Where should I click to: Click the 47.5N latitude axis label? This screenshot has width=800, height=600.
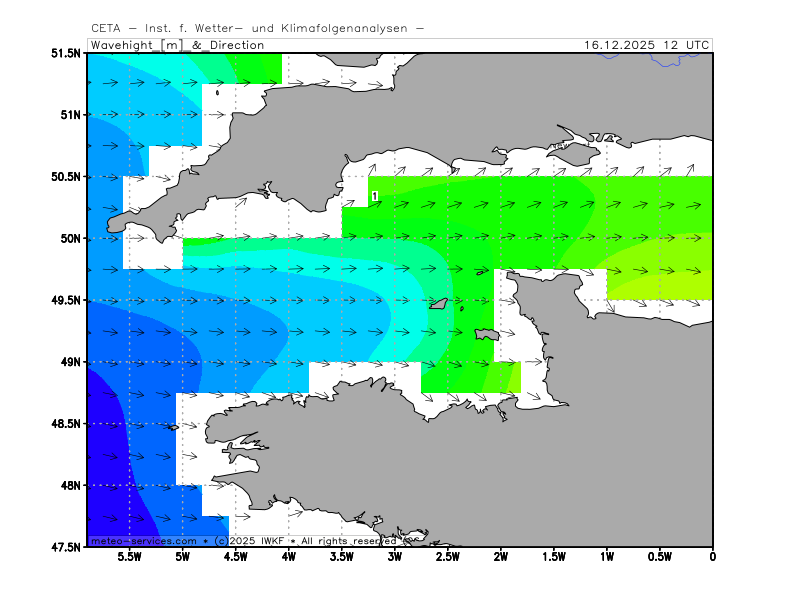65,547
